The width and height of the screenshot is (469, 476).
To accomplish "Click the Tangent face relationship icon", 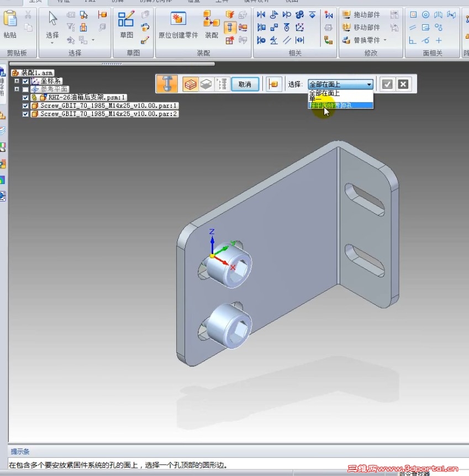I will click(426, 40).
